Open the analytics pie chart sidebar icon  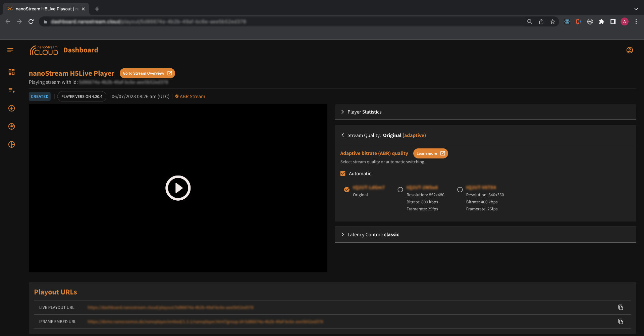12,145
